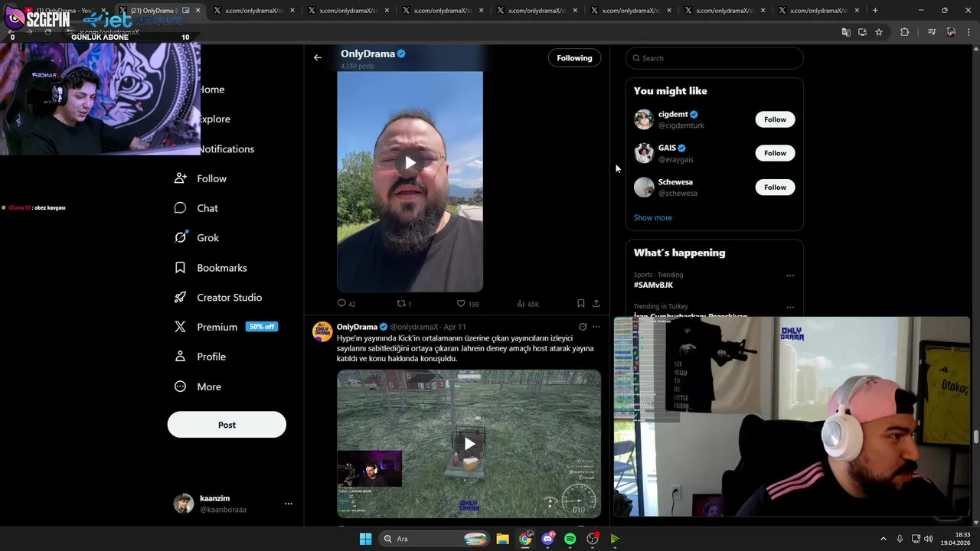Open Bookmarks in the sidebar
Image resolution: width=980 pixels, height=551 pixels.
(211, 268)
